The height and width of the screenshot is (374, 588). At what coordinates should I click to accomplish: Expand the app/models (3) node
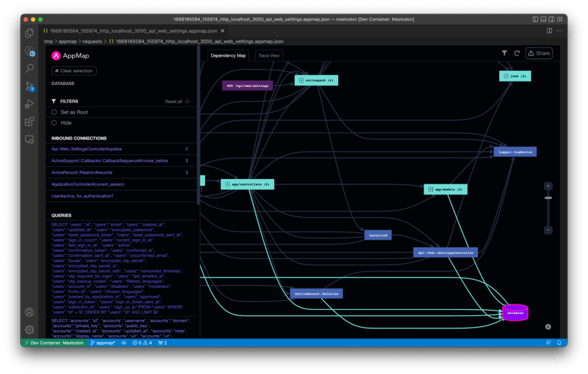tap(430, 189)
